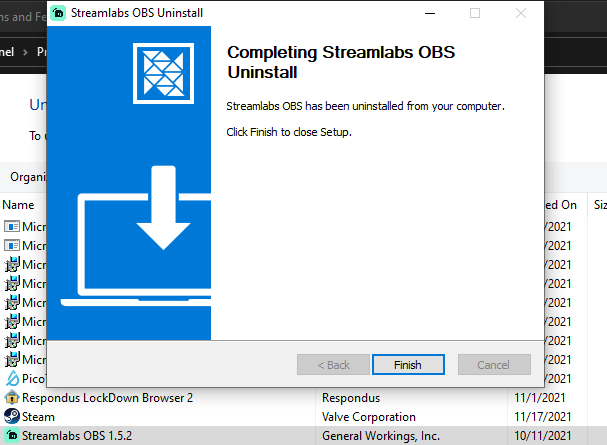
Task: Click Valve Corporation publisher cell
Action: [369, 417]
